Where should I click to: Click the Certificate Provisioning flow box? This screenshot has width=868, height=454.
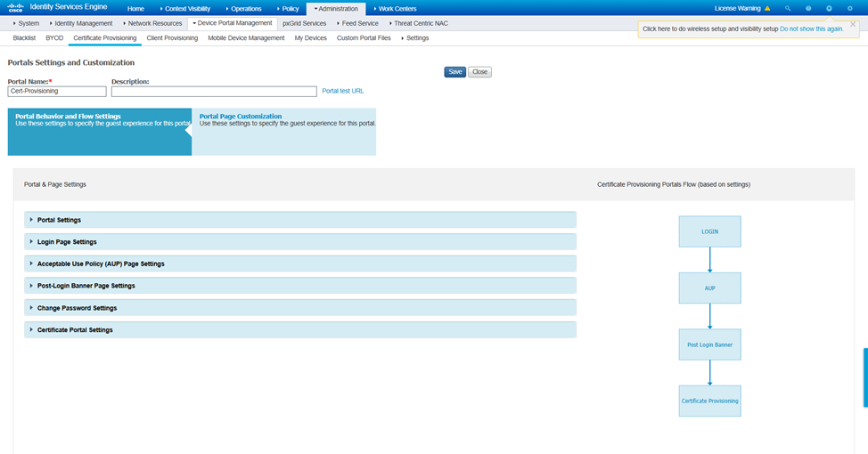pos(709,401)
